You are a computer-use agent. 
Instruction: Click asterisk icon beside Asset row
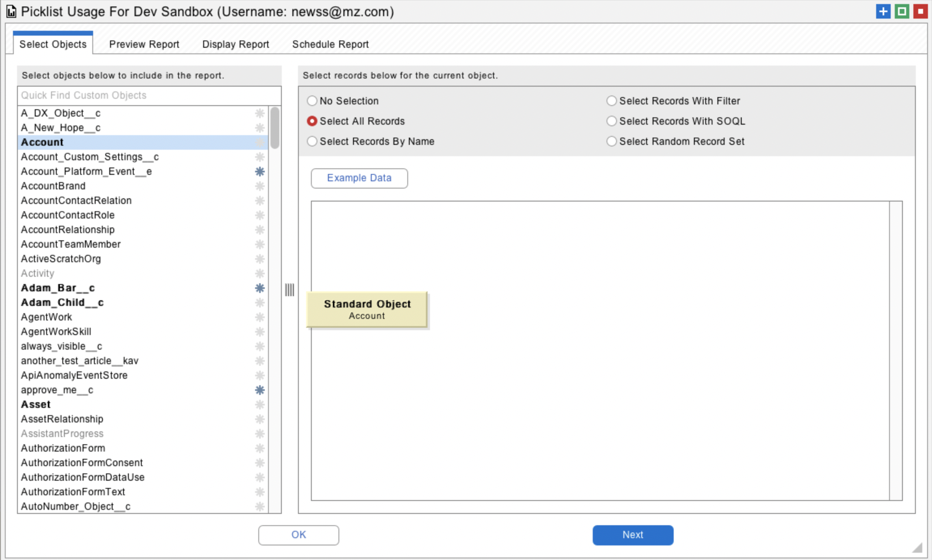[260, 405]
